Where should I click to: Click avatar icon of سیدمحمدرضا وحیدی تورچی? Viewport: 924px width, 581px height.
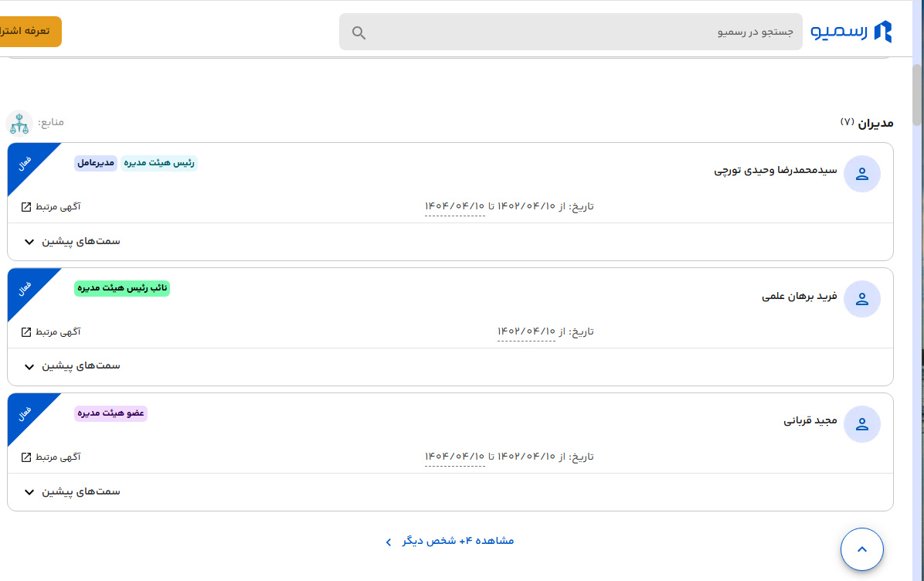(862, 175)
